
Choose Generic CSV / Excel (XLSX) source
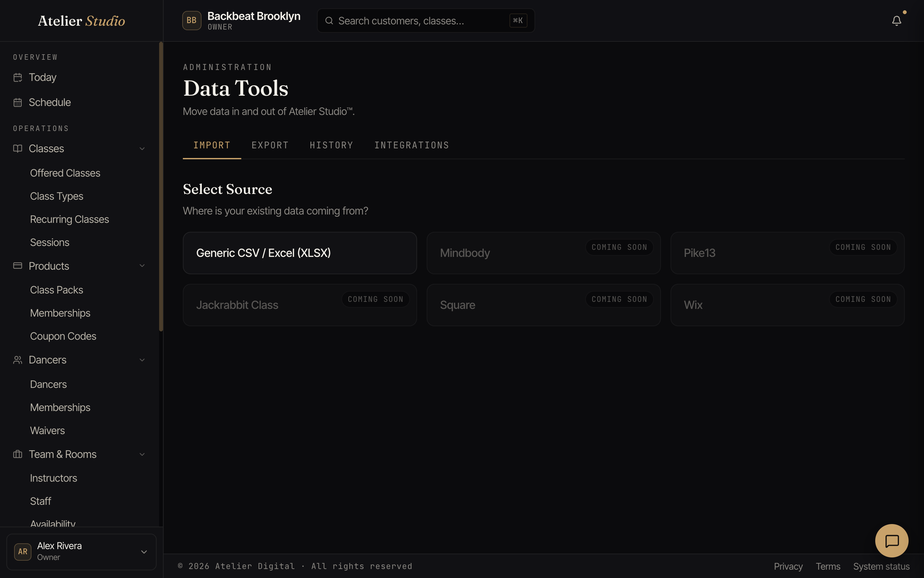[300, 253]
